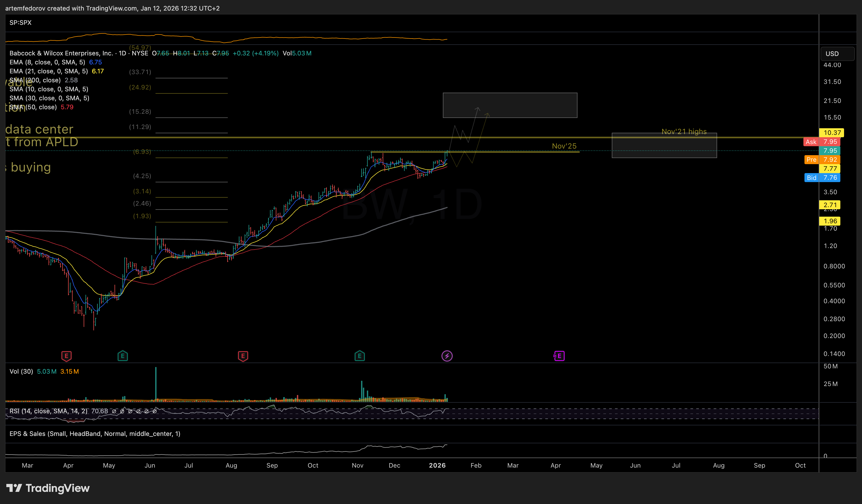Click the red Ask 7.95 price label
862x504 pixels.
(822, 141)
